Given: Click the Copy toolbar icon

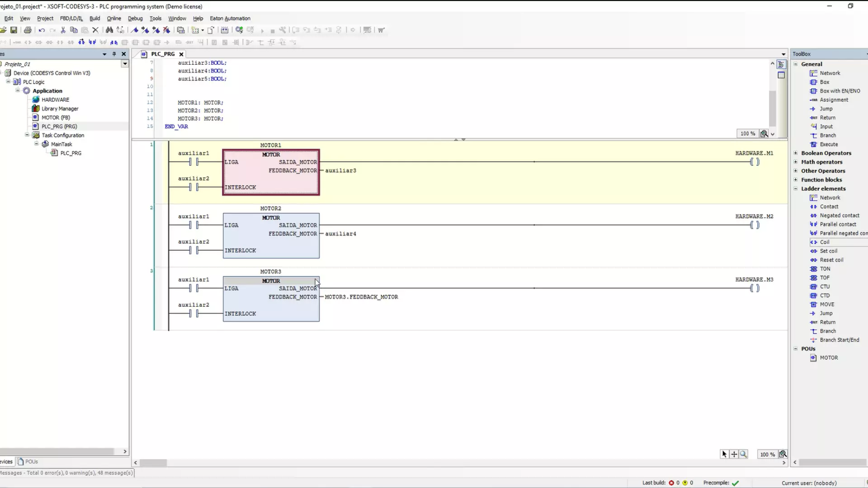Looking at the screenshot, I should (74, 30).
